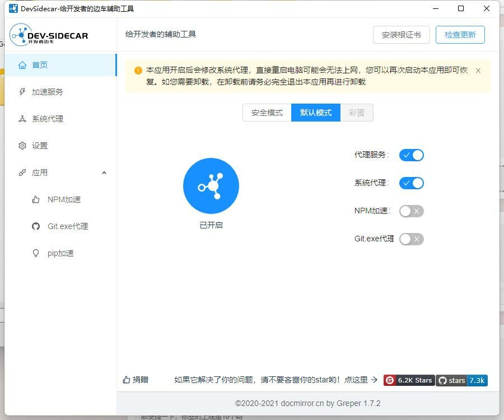The image size is (504, 420).
Task: Turn off the 代理服务 switch
Action: pos(412,155)
